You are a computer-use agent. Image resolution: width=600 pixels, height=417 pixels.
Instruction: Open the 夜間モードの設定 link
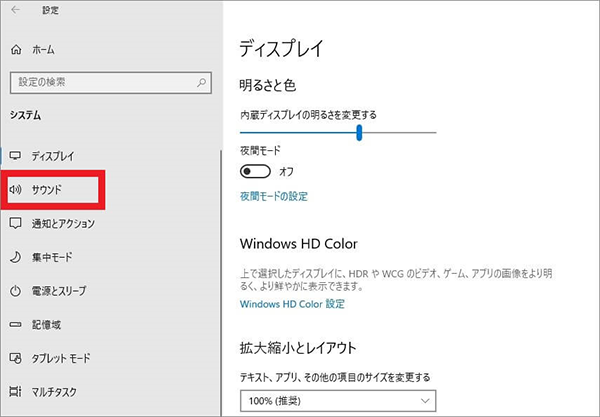coord(274,197)
